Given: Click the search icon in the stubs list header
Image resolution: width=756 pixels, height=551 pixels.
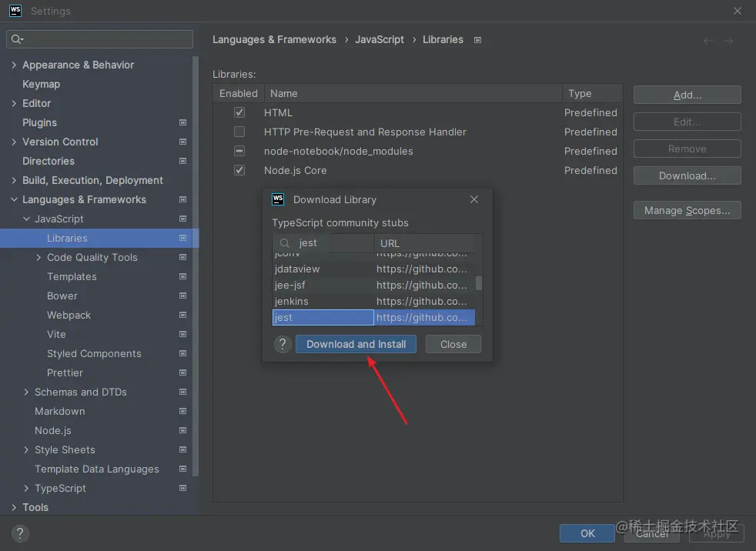Looking at the screenshot, I should pos(285,243).
